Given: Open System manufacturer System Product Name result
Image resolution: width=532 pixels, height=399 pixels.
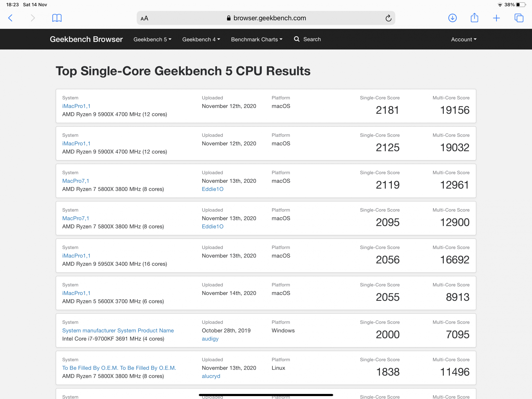Looking at the screenshot, I should [x=118, y=331].
